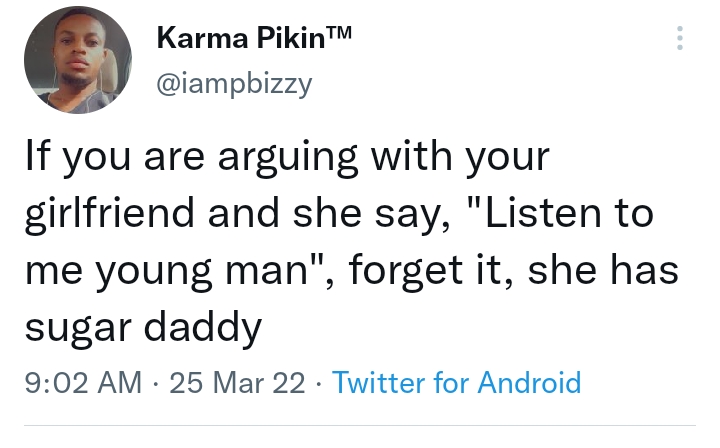Click the word "arguing" in the tweet

click(302, 160)
